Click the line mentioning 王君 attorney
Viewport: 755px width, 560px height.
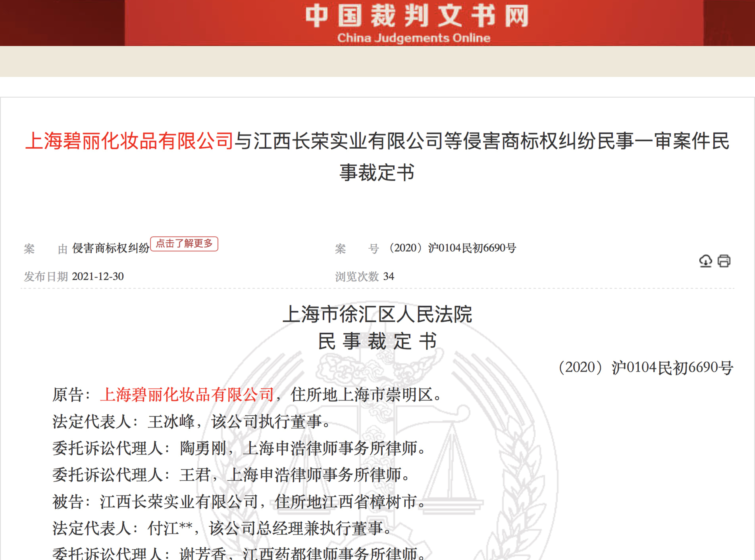232,475
